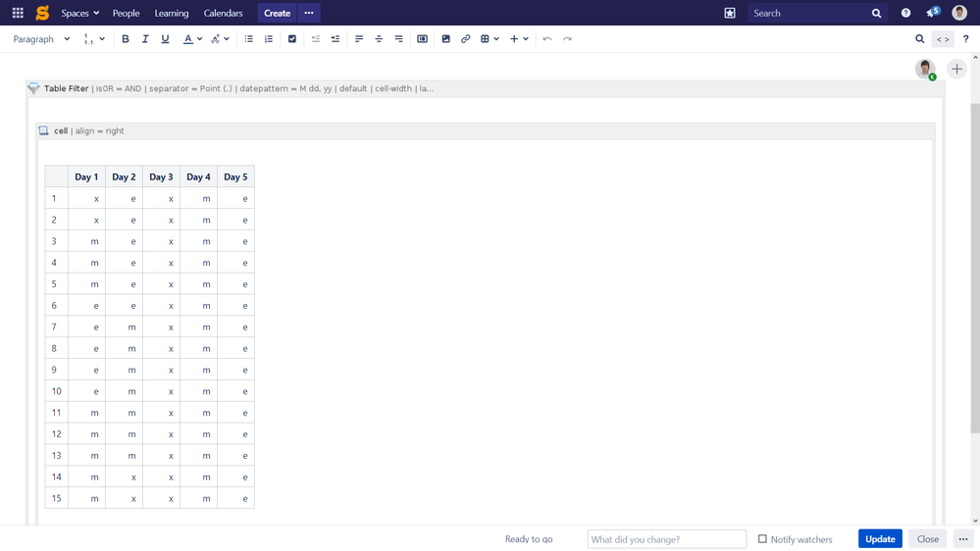Open the insert more content dropdown
Screen dimensions: 980x551
519,39
